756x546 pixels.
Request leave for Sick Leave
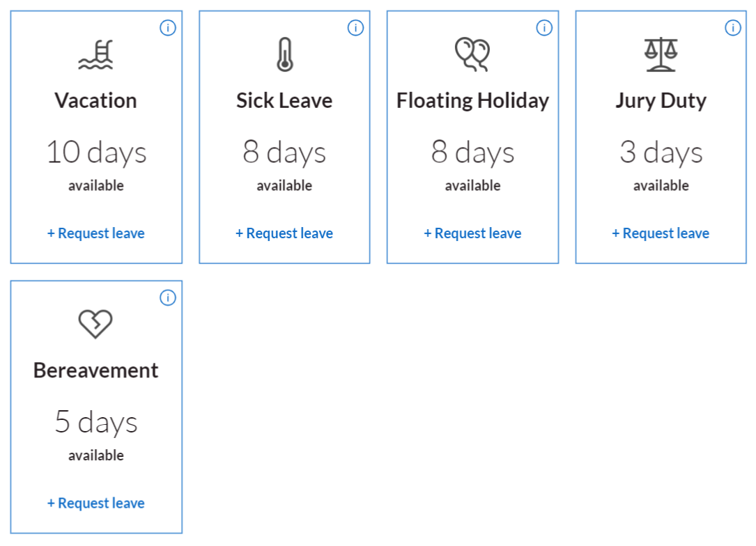pyautogui.click(x=284, y=233)
